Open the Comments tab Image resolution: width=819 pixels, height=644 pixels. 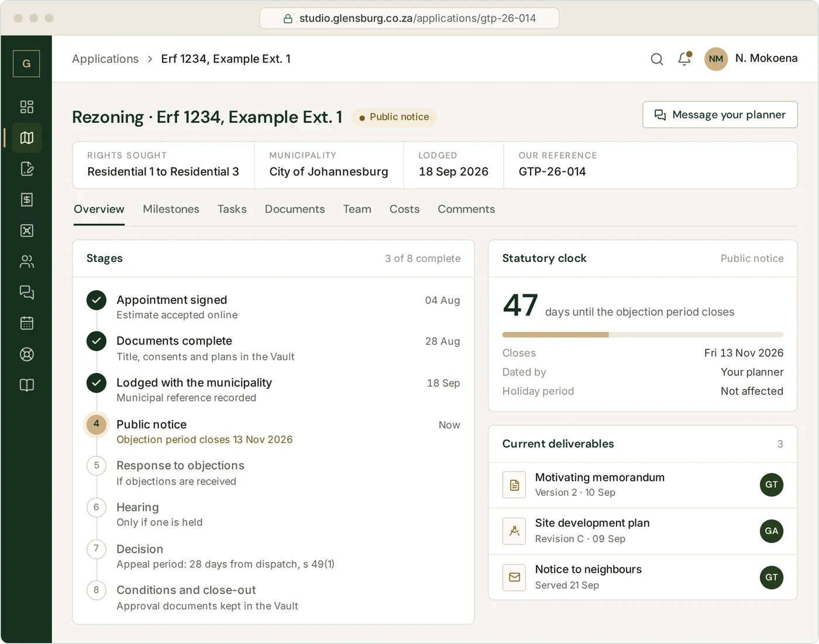466,209
